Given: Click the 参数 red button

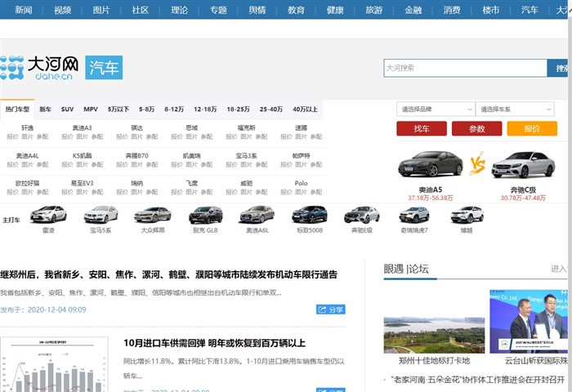Looking at the screenshot, I should coord(476,128).
